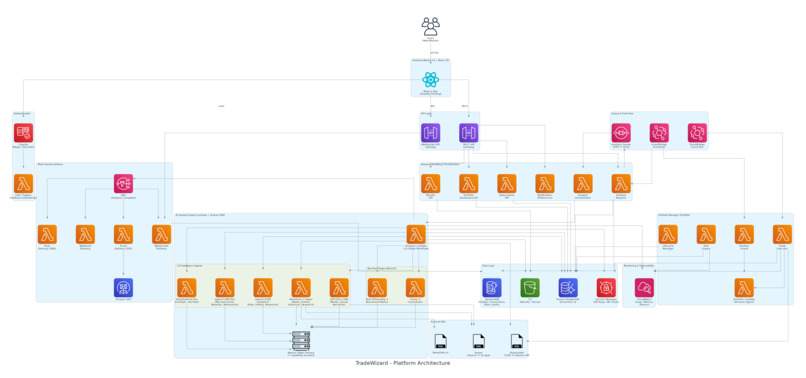The height and width of the screenshot is (378, 806).
Task: Click the red Secrets Manager icon
Action: (606, 288)
